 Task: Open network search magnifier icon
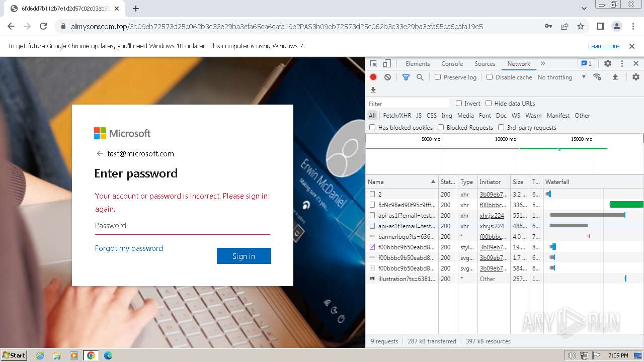[420, 77]
